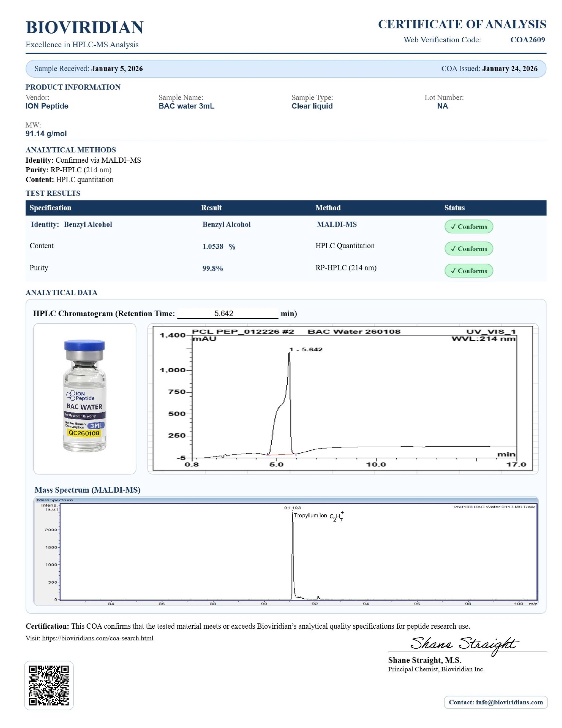
Task: Click the Specification column header
Action: pyautogui.click(x=50, y=208)
